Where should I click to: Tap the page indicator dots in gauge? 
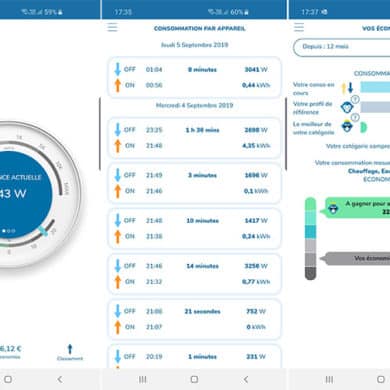[9, 231]
